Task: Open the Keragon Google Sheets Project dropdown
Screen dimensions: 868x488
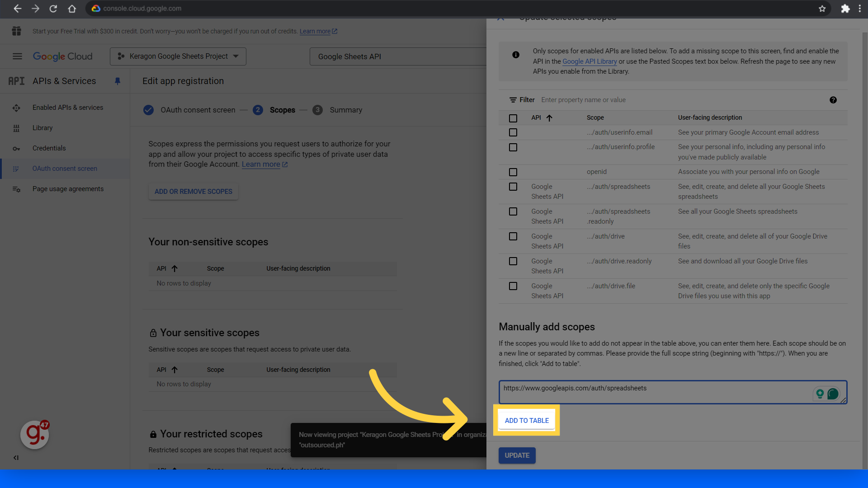Action: coord(178,56)
